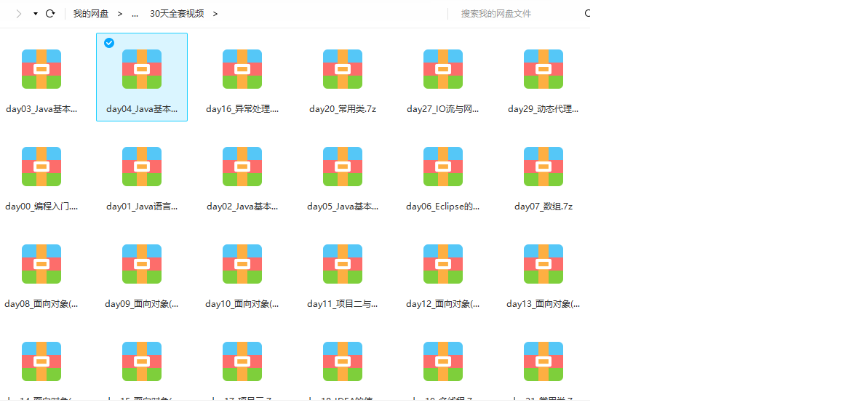
Task: Click the day11_项目二与 file name label
Action: coord(343,304)
